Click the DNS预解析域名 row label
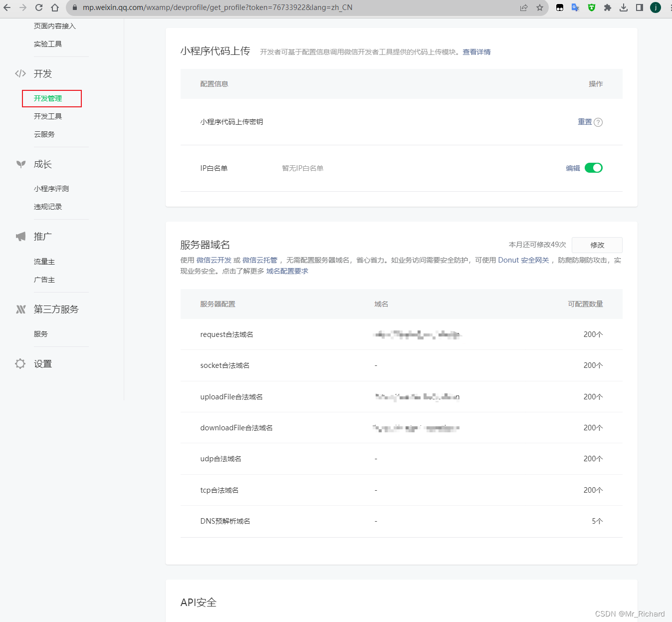The height and width of the screenshot is (622, 672). (225, 521)
